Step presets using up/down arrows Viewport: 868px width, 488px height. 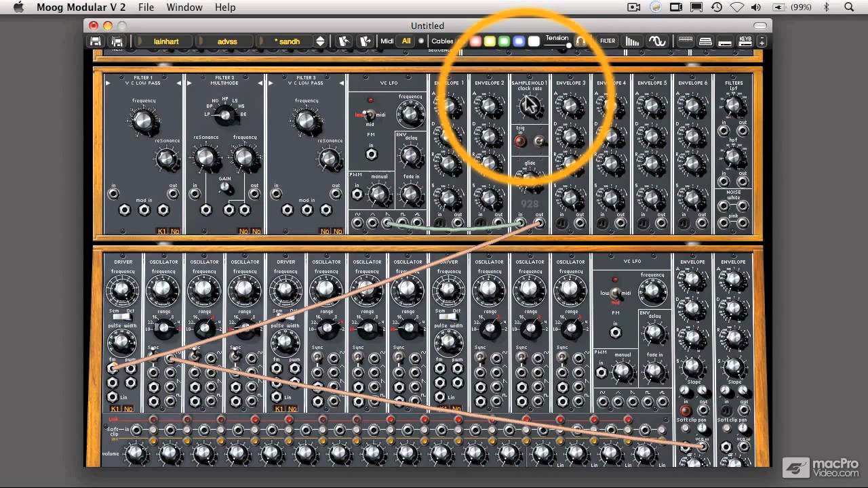tap(320, 41)
